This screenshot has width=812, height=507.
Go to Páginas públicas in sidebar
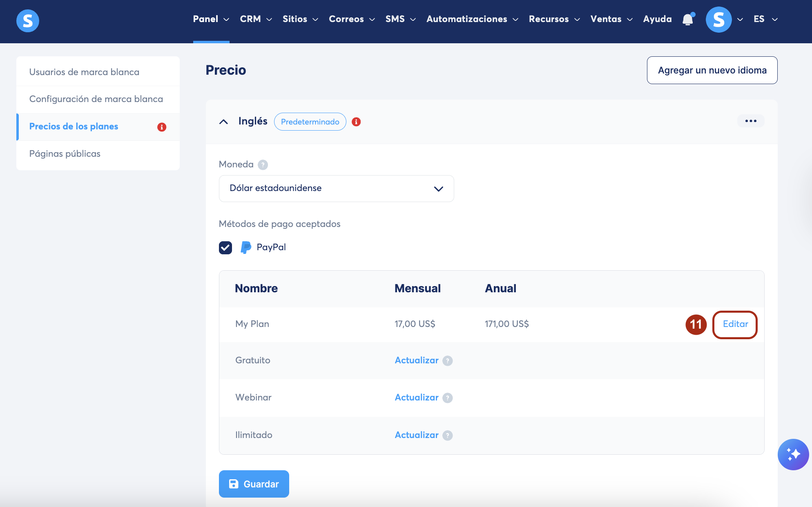[x=65, y=154]
